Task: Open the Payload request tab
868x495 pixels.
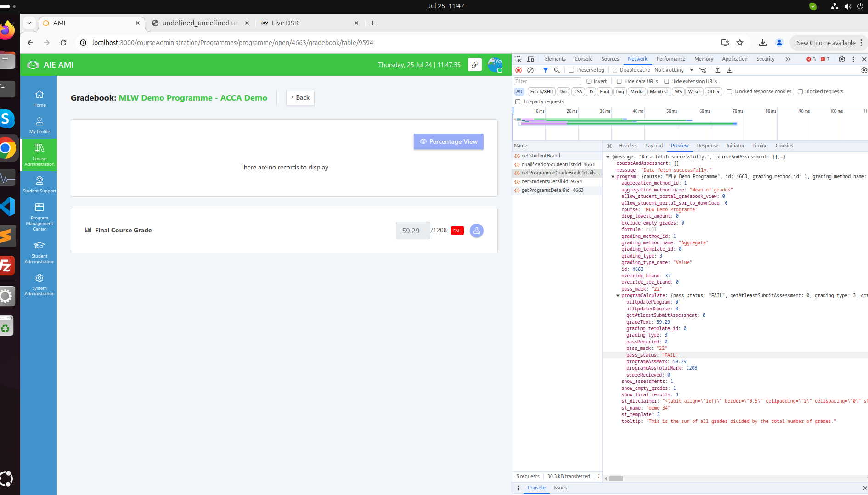Action: [x=654, y=146]
